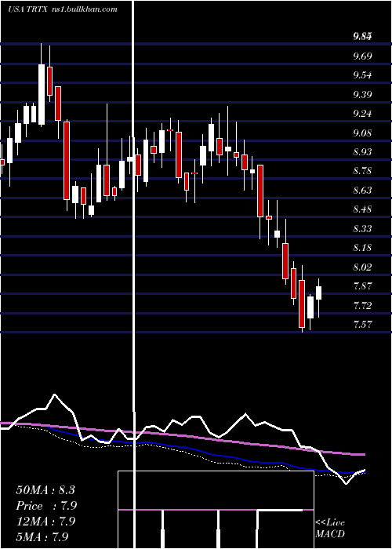The width and height of the screenshot is (392, 549).
Task: Click the 5MA : 7.9 readout
Action: click(42, 536)
